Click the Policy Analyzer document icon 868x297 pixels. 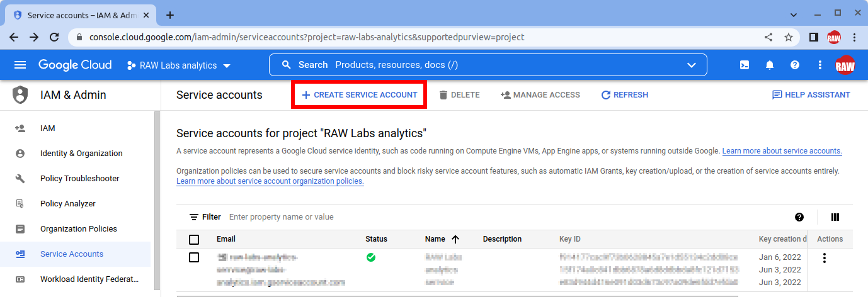click(20, 204)
